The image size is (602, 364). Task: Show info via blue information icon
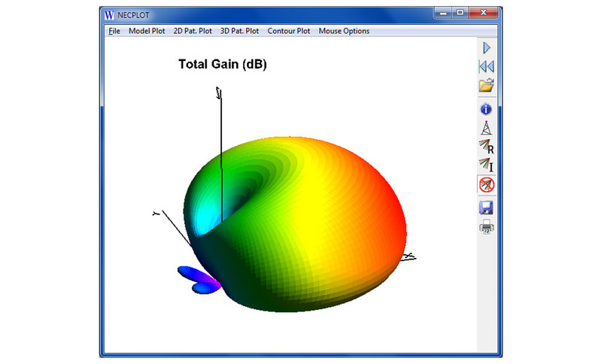coord(486,109)
